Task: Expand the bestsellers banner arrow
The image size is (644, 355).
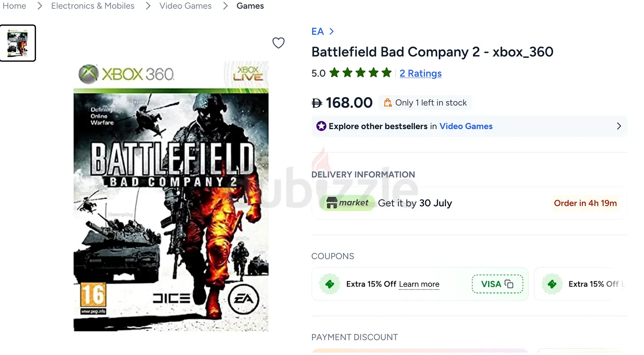Action: pyautogui.click(x=619, y=126)
